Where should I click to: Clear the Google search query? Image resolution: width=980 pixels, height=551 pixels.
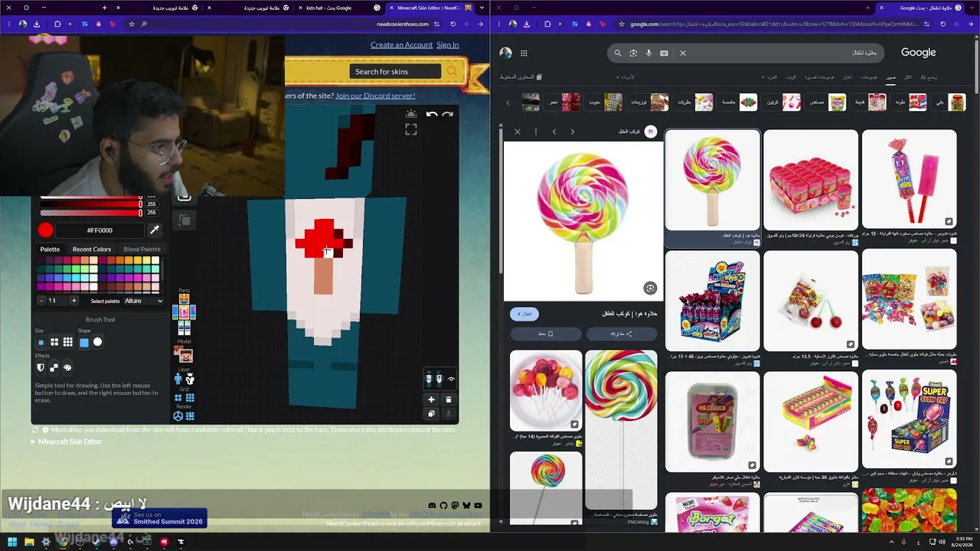pos(683,53)
